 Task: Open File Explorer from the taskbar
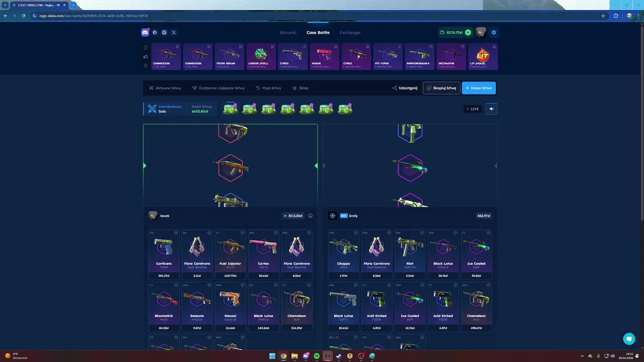pyautogui.click(x=294, y=356)
